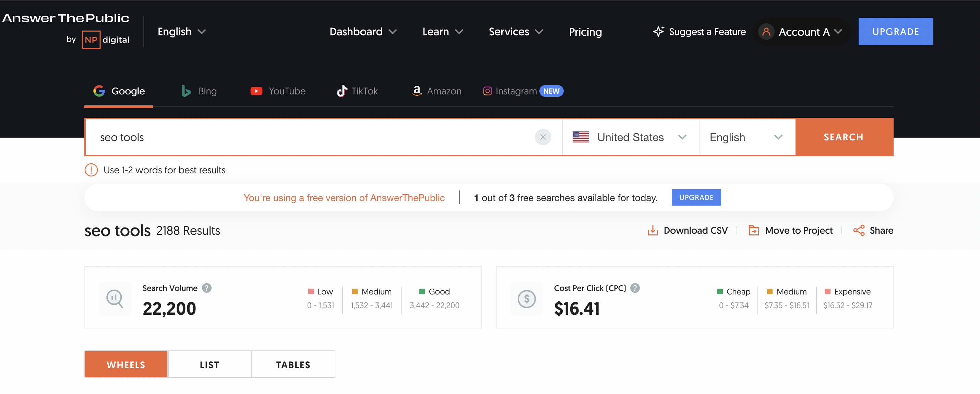The height and width of the screenshot is (394, 980).
Task: Click the free version notice text
Action: point(344,198)
